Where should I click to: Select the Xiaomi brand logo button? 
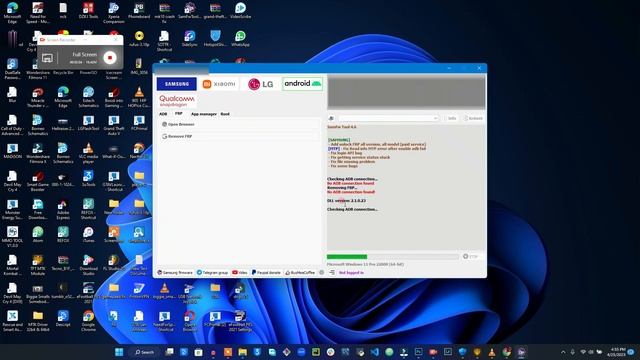coord(219,84)
